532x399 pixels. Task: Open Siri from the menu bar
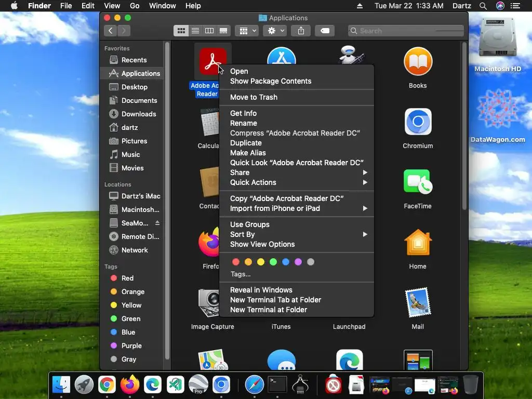tap(500, 6)
